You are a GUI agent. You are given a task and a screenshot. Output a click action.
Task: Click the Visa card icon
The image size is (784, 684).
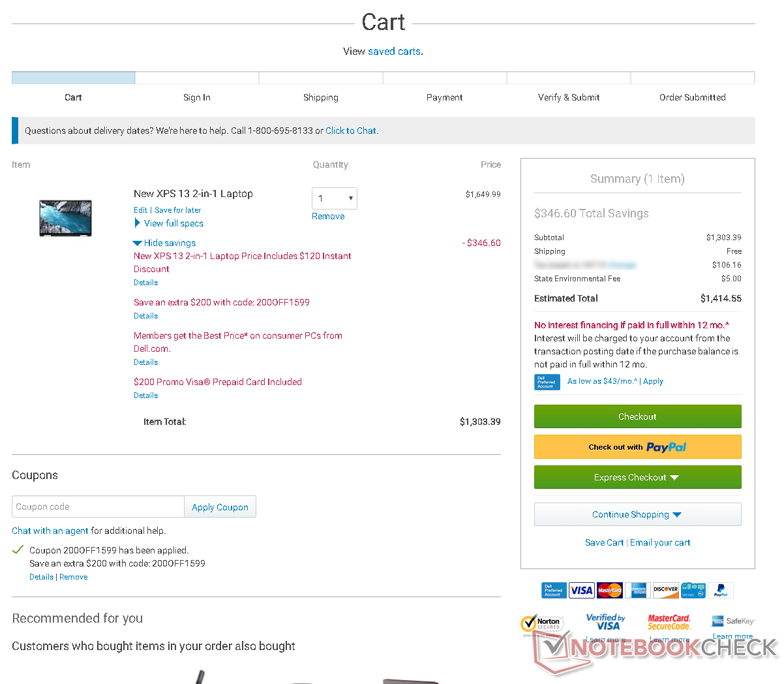pos(581,591)
